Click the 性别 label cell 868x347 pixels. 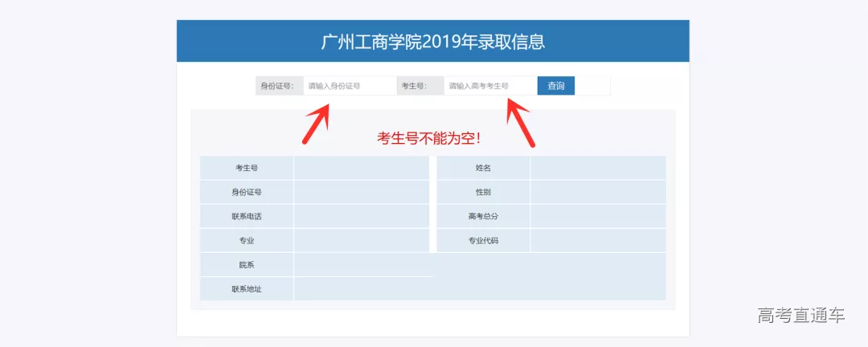tap(483, 192)
